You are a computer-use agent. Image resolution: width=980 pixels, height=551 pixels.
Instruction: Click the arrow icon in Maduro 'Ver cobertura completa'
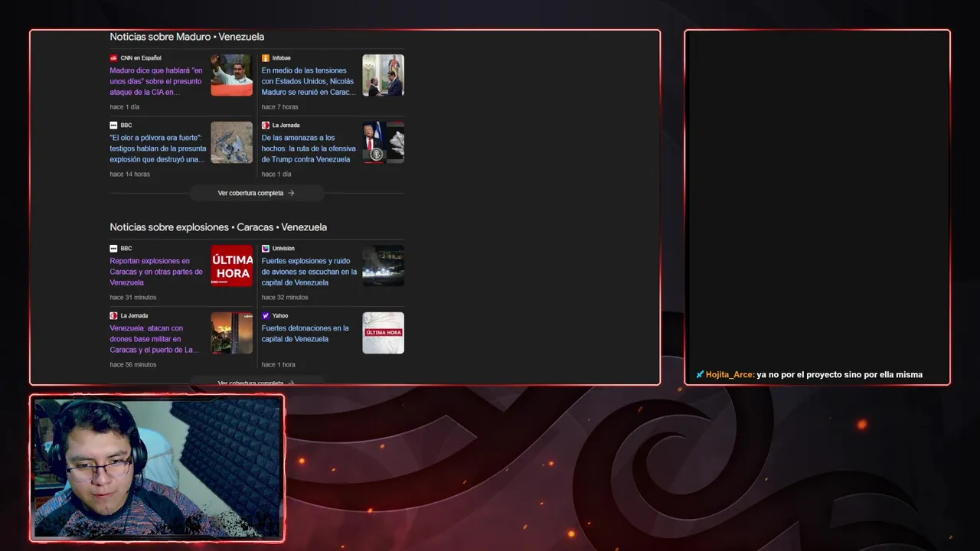click(291, 193)
